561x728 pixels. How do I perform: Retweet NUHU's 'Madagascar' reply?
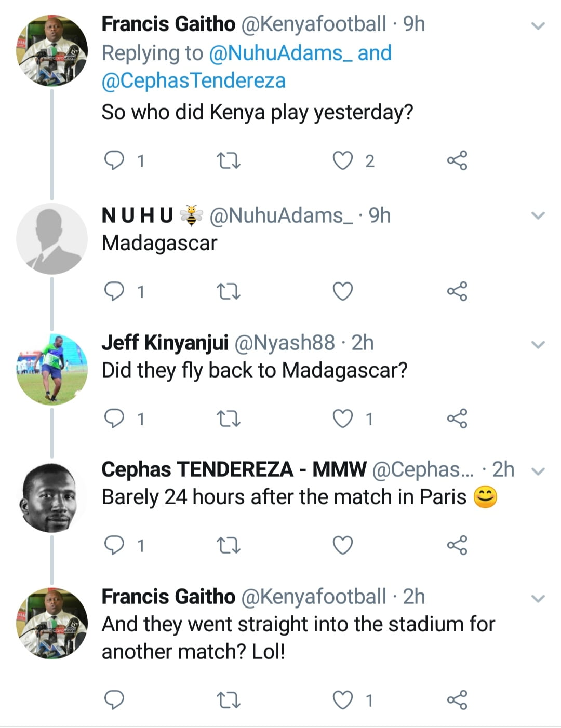coord(228,292)
